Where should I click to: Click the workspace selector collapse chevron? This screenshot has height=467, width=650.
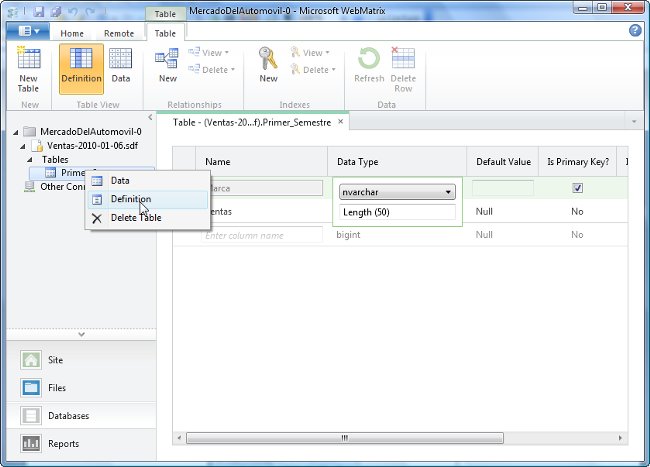81,334
